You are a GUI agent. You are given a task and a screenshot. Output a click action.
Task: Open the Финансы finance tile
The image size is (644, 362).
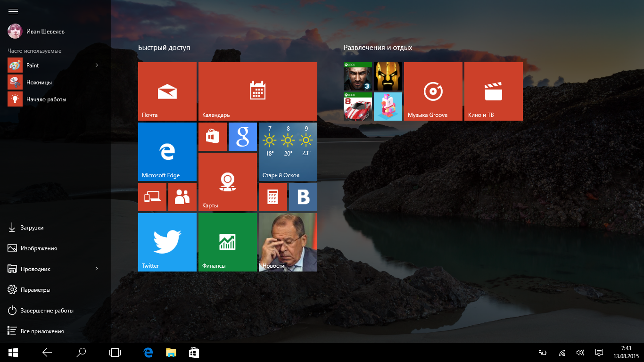(x=228, y=242)
